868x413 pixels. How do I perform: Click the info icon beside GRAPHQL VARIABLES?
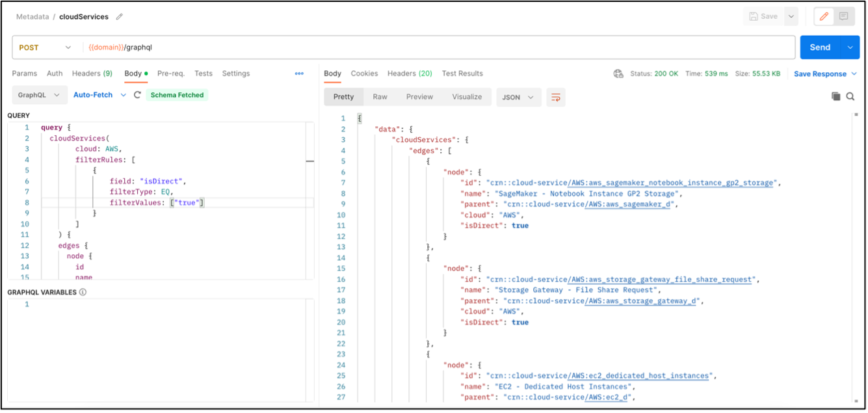(x=83, y=292)
